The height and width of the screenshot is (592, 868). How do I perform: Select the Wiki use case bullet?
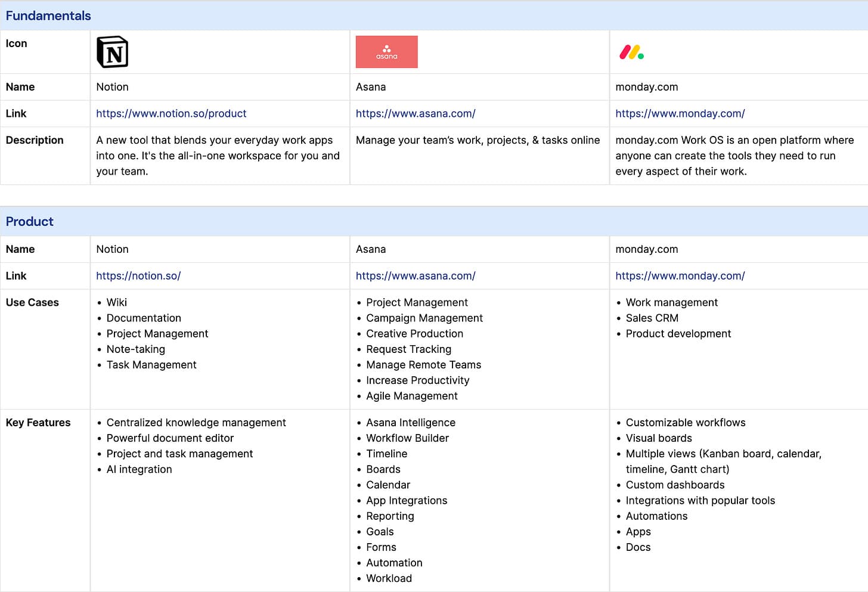tap(117, 303)
